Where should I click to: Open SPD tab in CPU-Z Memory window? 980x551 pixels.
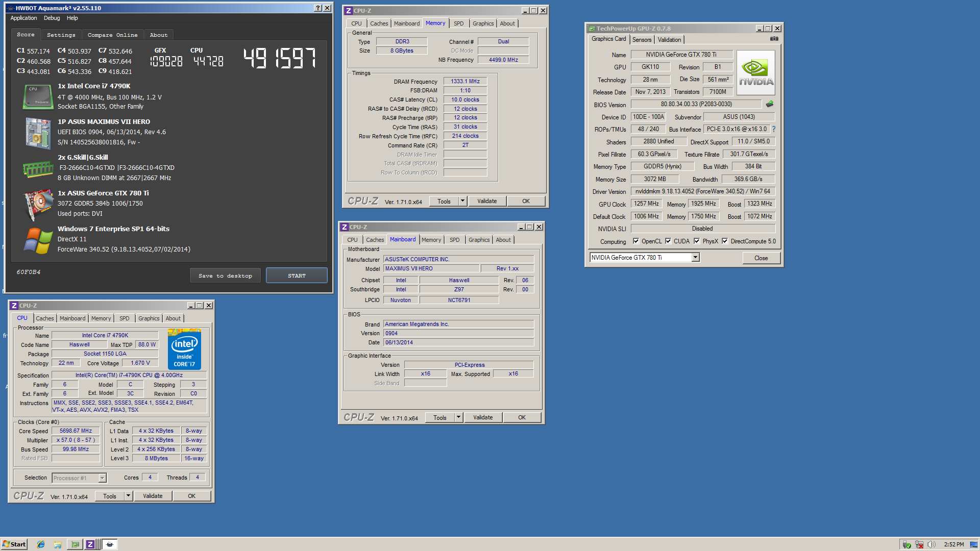[x=459, y=23]
